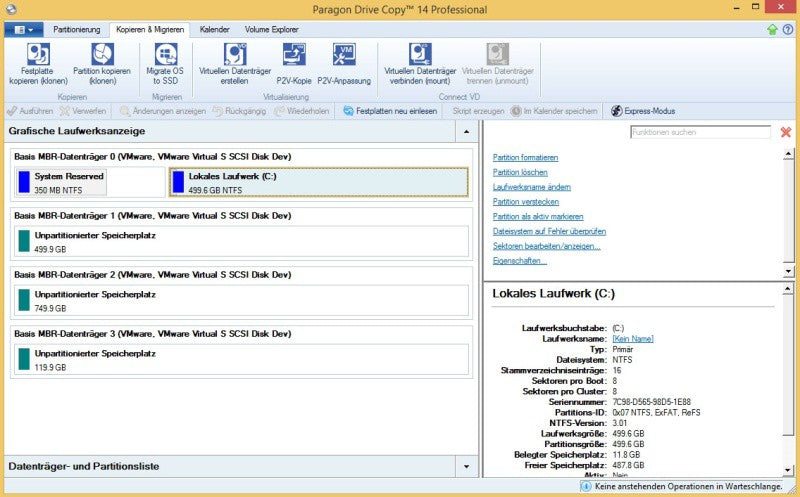Open the Eigenschaften link
The height and width of the screenshot is (497, 800).
519,261
